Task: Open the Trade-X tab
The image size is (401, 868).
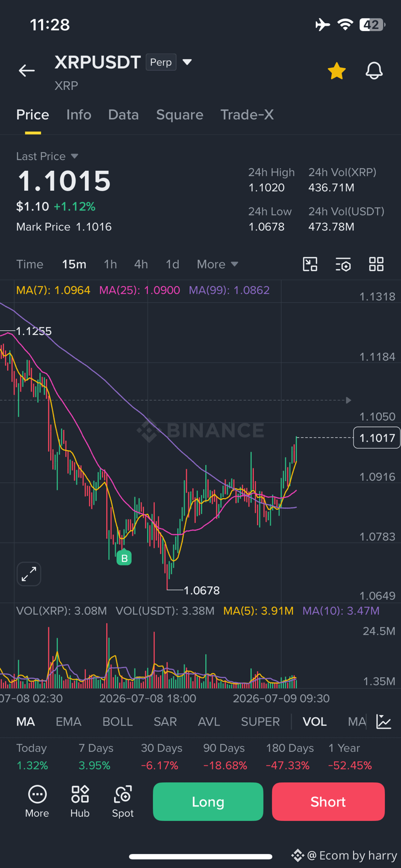Action: (x=247, y=115)
